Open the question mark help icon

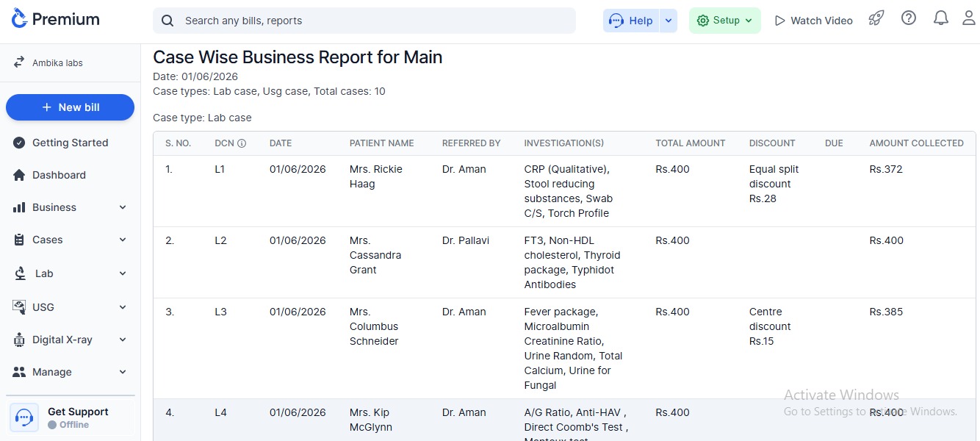coord(909,19)
